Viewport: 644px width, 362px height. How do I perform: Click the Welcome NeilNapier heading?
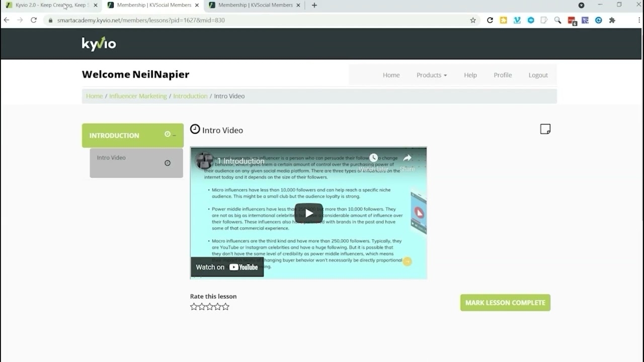pyautogui.click(x=135, y=74)
